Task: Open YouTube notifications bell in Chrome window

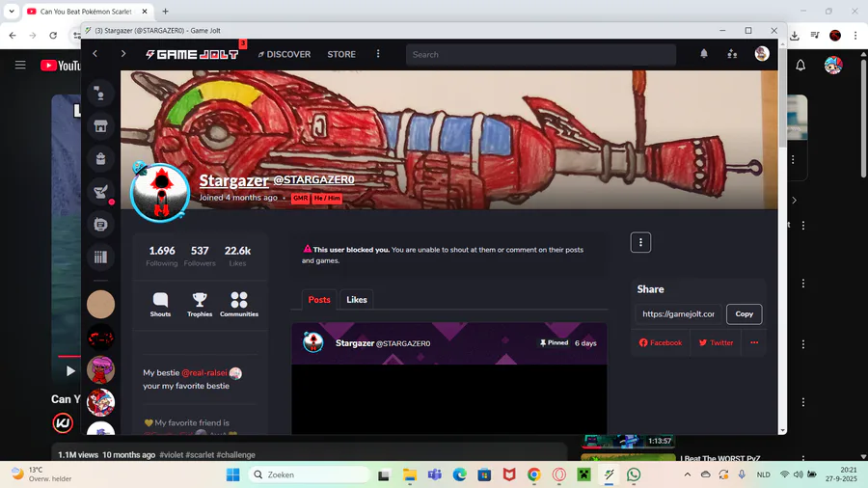Action: (x=800, y=66)
